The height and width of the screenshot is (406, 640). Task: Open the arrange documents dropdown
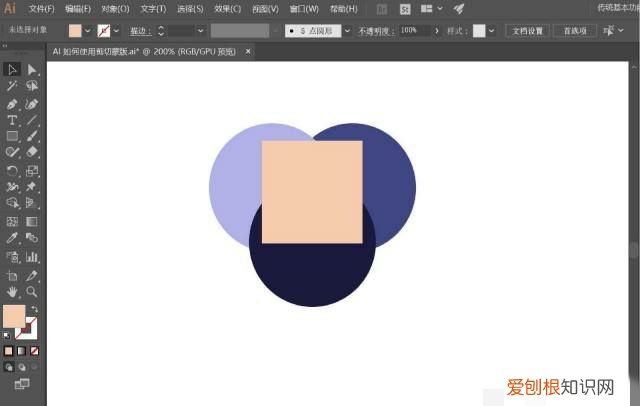point(431,9)
